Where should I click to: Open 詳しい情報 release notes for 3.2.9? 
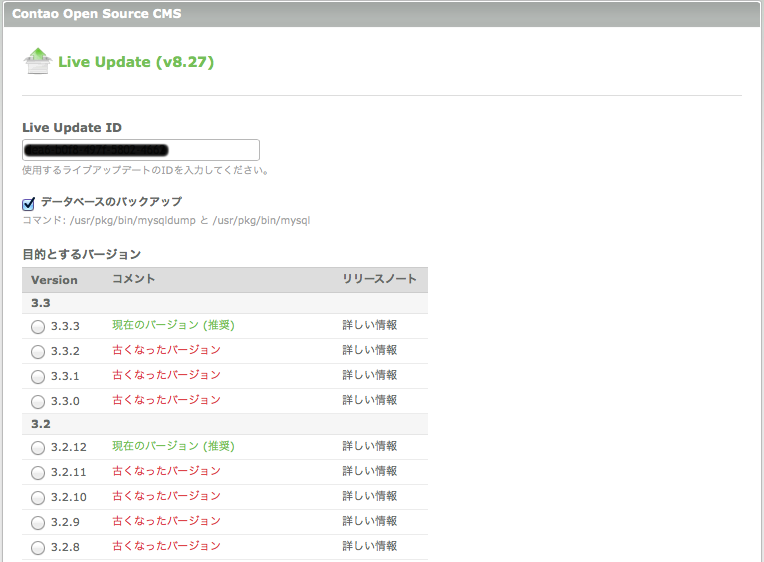point(370,521)
